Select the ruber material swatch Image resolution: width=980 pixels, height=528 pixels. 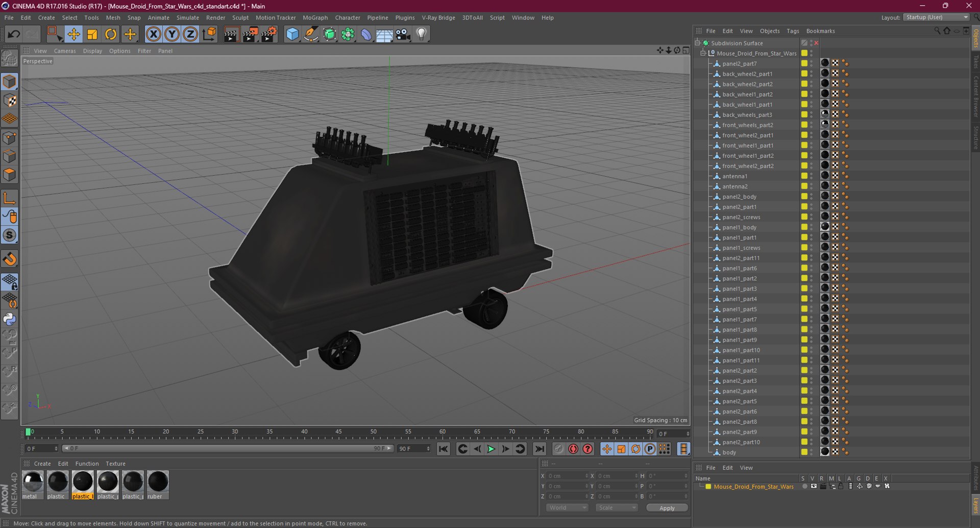[158, 485]
